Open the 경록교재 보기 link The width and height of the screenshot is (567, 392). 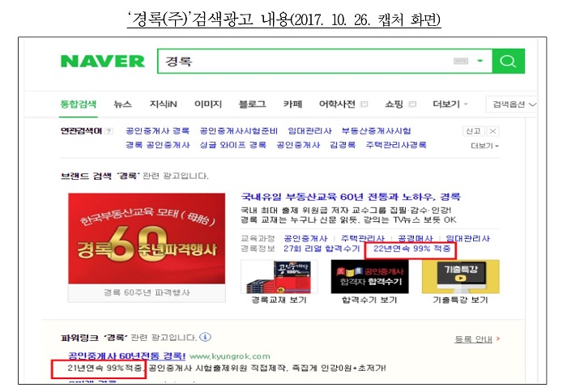pos(279,300)
